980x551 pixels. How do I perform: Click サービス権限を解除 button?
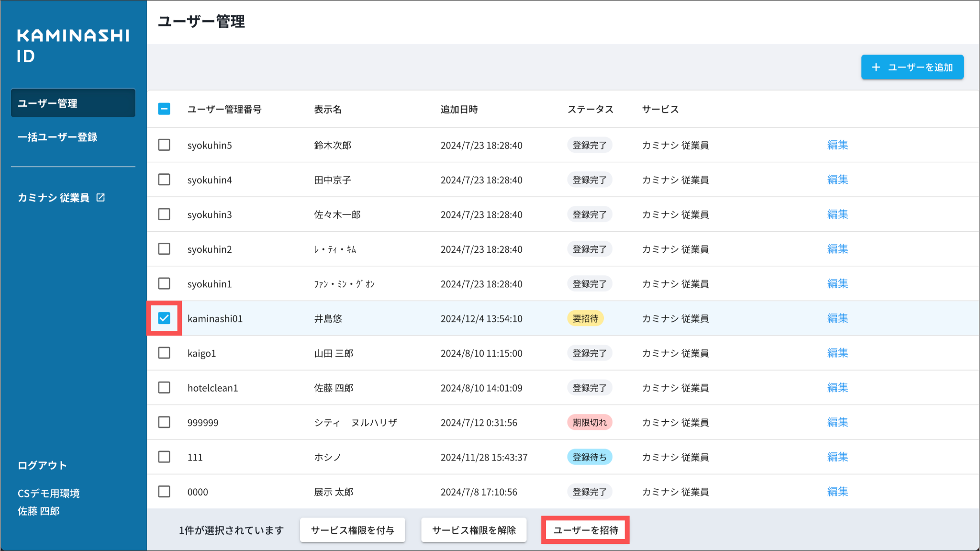click(x=474, y=530)
